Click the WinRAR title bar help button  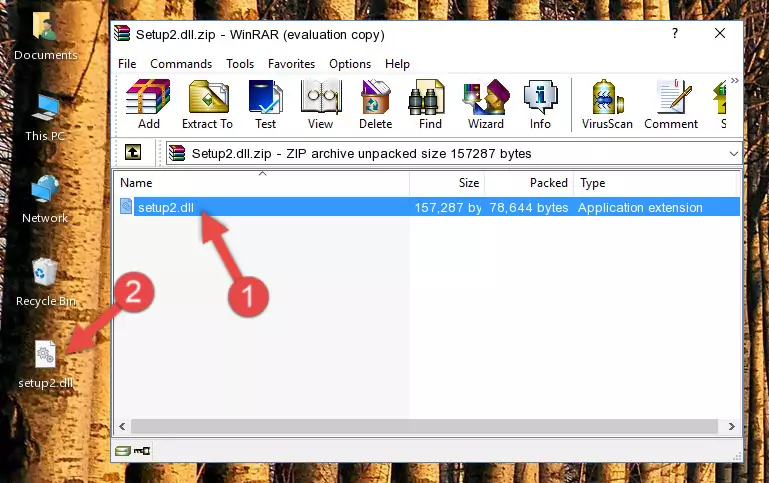[x=675, y=33]
